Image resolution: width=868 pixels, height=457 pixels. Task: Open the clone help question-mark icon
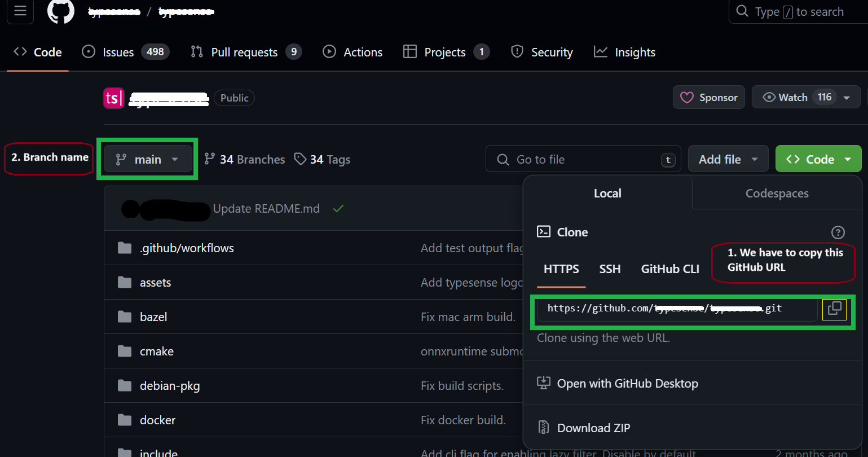pos(838,232)
